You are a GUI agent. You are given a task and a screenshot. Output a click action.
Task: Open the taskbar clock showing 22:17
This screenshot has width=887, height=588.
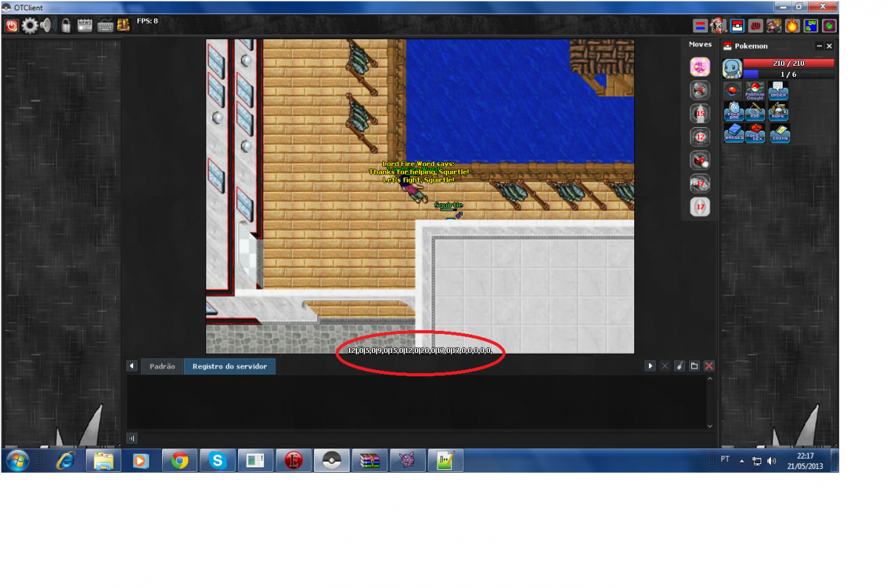coord(804,461)
